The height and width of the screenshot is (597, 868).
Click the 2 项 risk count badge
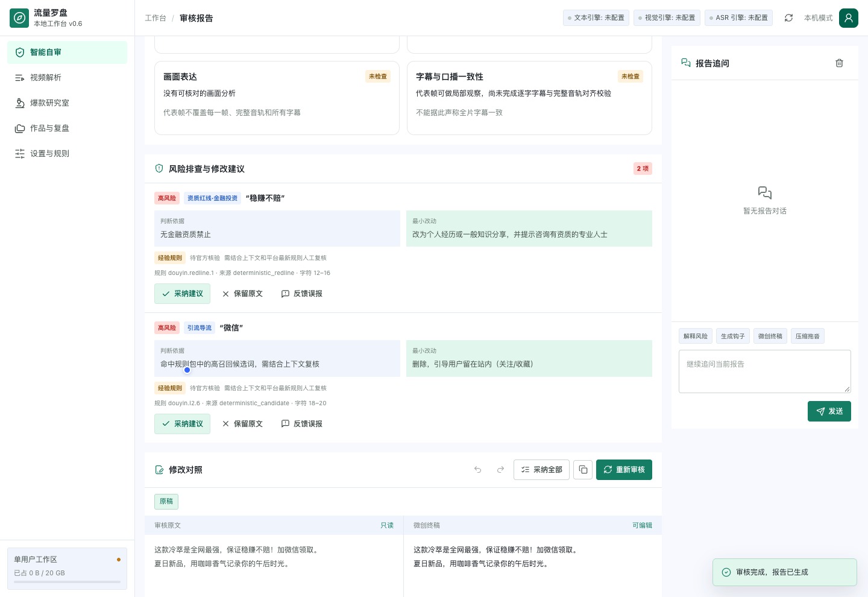643,169
